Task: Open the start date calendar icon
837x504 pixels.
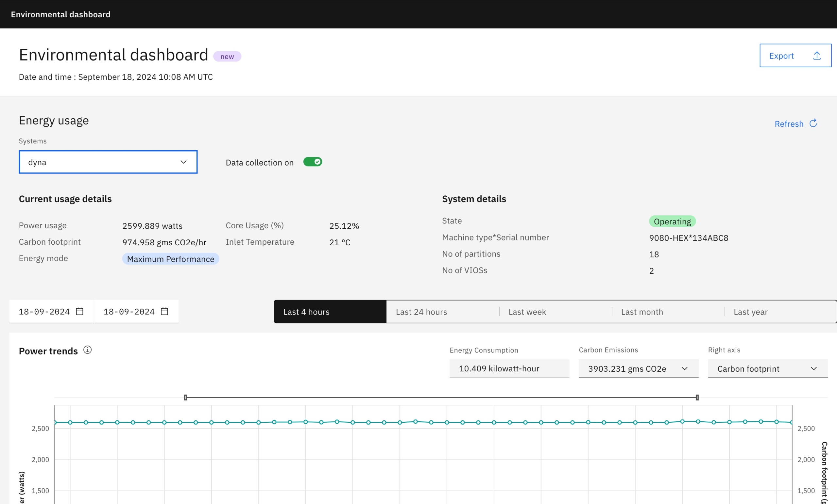Action: (x=79, y=311)
